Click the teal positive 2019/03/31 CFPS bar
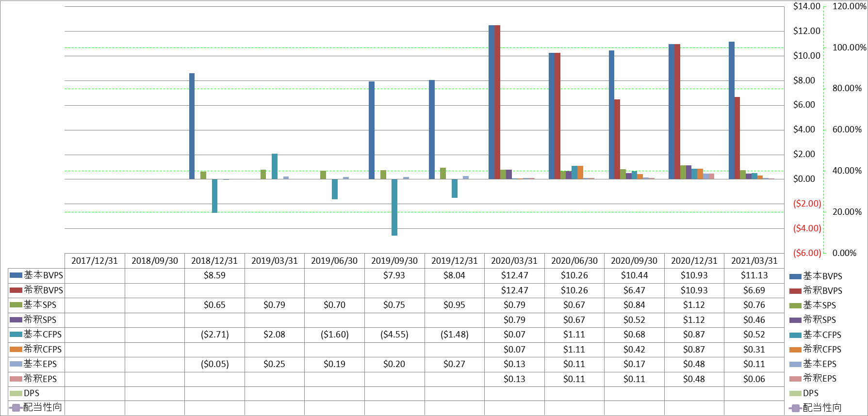This screenshot has height=416, width=868. click(275, 166)
